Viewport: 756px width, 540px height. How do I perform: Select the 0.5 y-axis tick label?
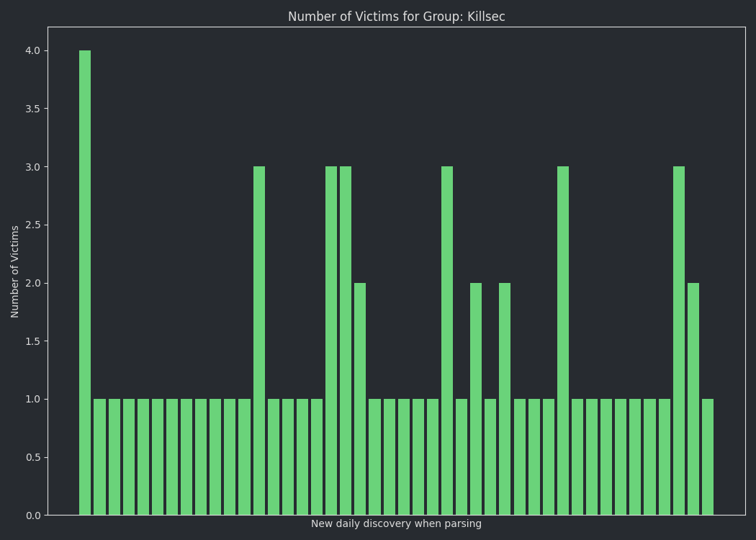[x=33, y=457]
